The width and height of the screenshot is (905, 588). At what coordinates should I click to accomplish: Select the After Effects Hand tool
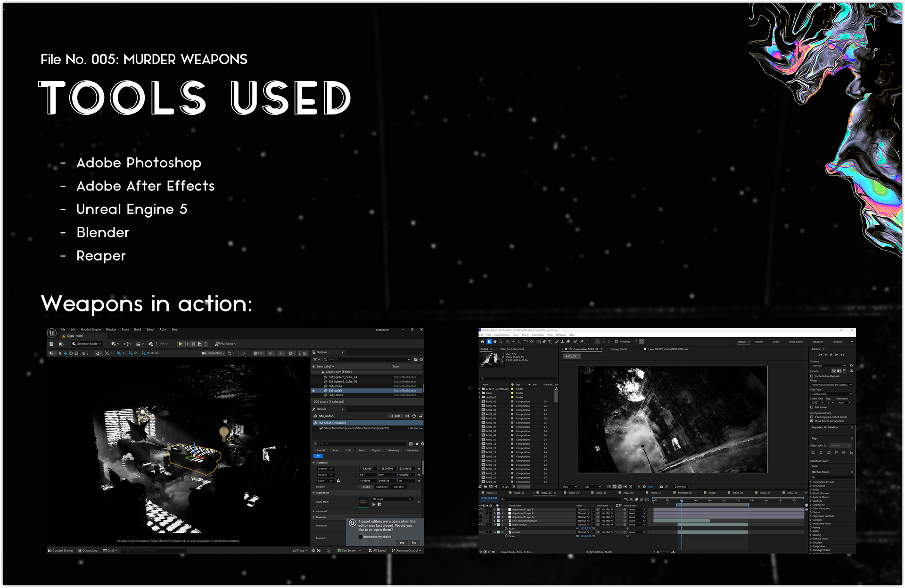coord(495,342)
